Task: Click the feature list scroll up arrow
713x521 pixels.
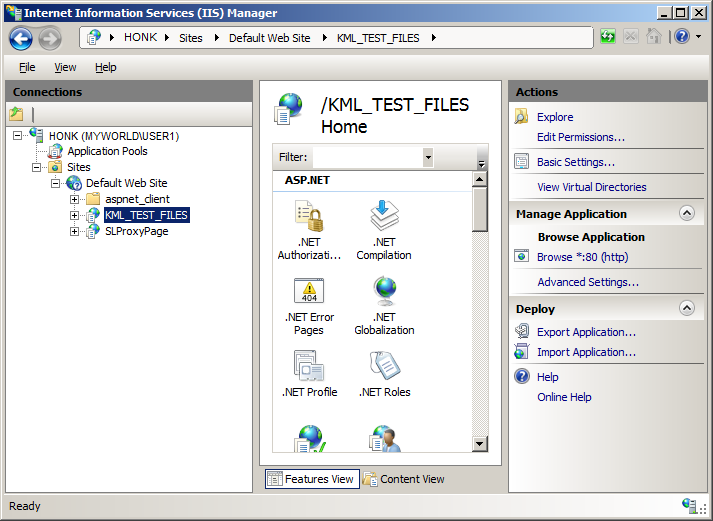Action: 480,179
